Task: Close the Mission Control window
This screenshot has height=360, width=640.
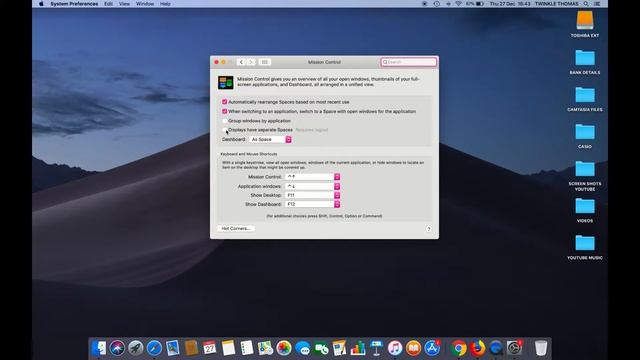Action: coord(216,62)
